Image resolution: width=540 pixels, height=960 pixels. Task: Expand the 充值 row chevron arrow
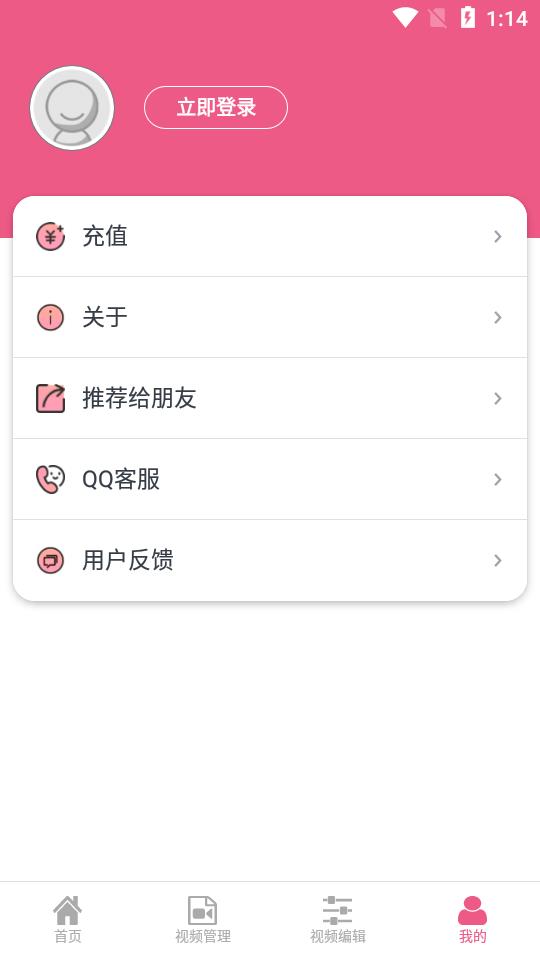498,236
